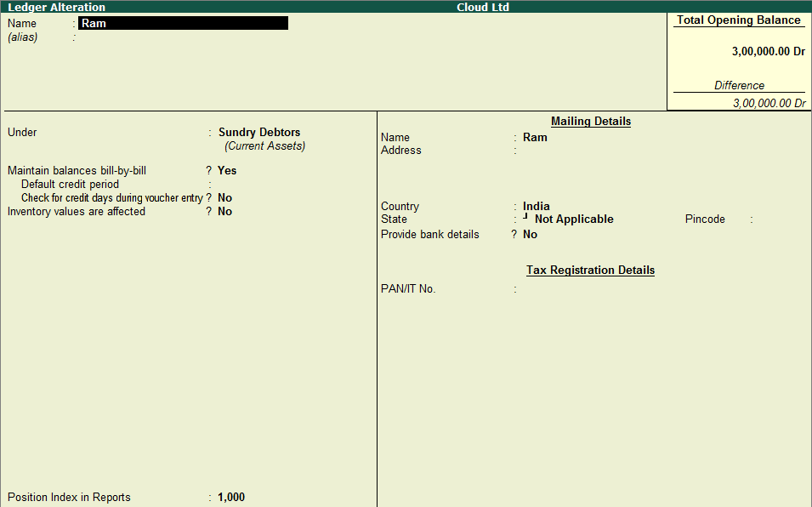Open the Country selection showing India
The height and width of the screenshot is (507, 812).
(537, 207)
